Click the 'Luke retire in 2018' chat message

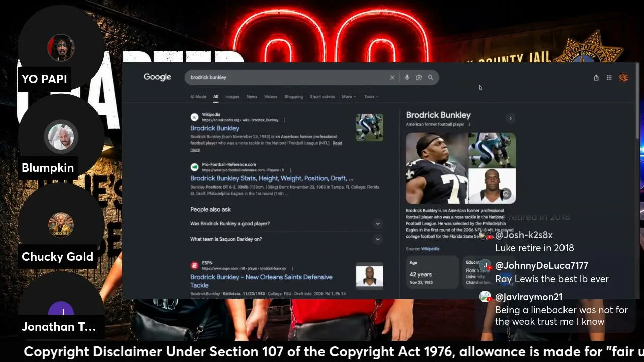click(534, 248)
